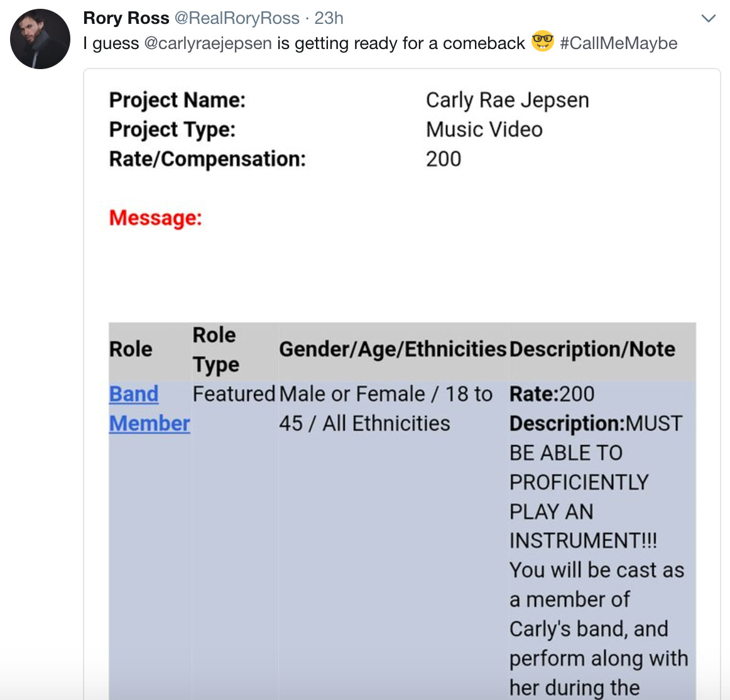
Task: Select the "Carly Rae Jepsen" project name value
Action: [507, 100]
